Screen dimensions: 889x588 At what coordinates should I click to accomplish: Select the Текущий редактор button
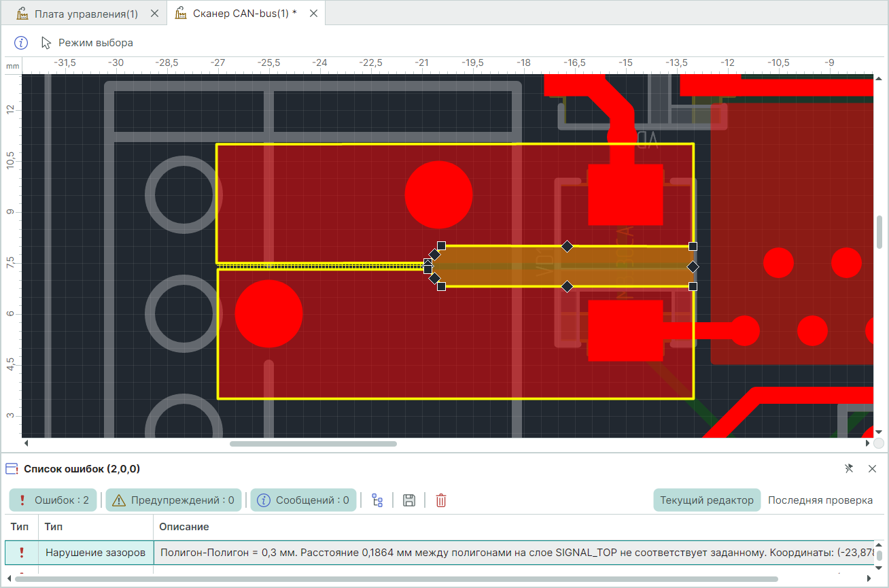(x=707, y=500)
